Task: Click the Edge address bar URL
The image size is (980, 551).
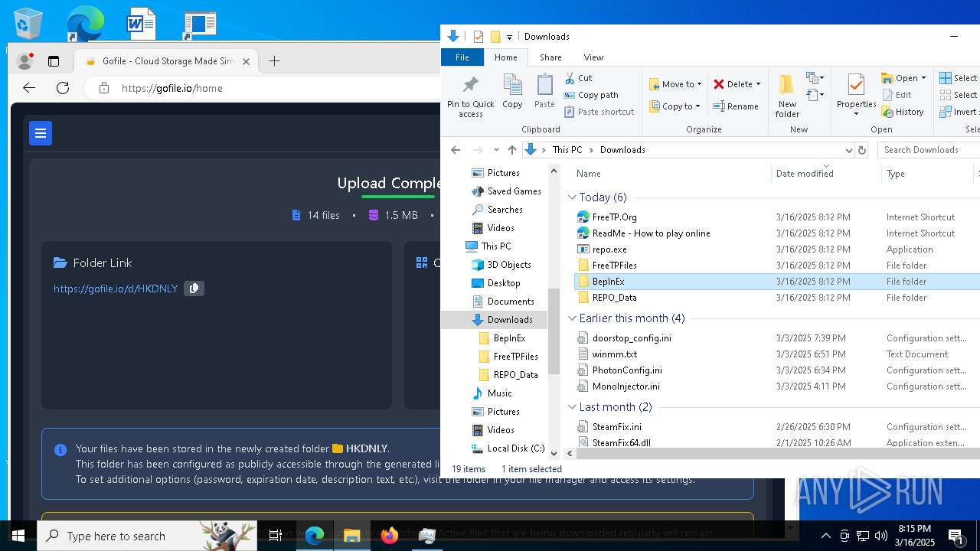Action: point(172,88)
